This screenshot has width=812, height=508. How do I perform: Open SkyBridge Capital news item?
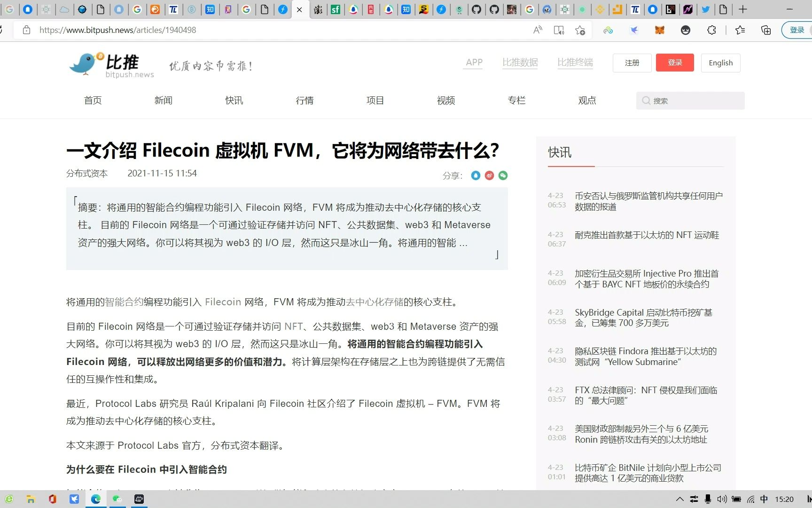[x=643, y=317]
